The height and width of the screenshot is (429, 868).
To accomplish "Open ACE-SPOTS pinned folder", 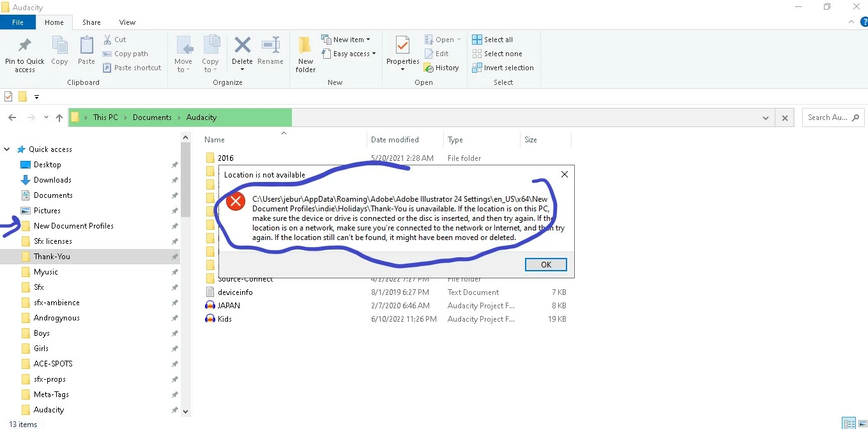I will point(53,364).
